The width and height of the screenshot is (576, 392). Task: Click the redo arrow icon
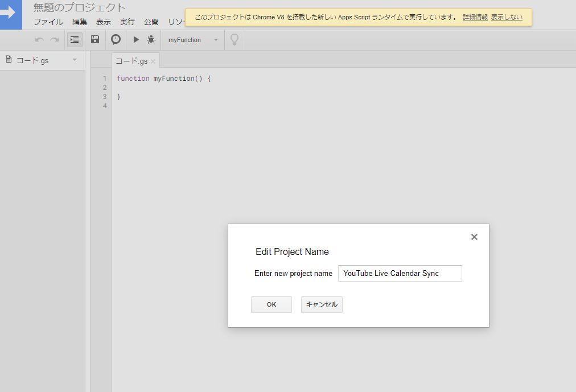(x=55, y=40)
